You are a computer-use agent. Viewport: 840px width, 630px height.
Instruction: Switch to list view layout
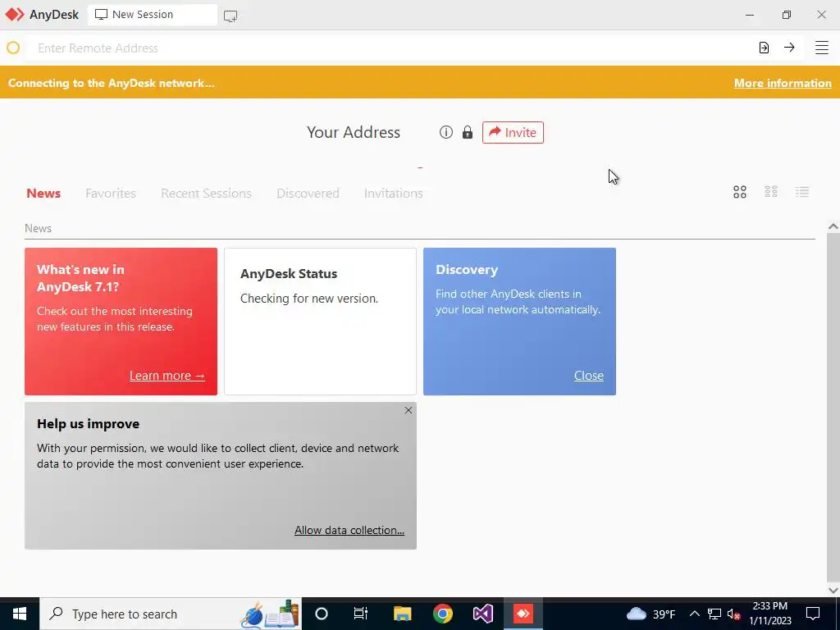802,192
